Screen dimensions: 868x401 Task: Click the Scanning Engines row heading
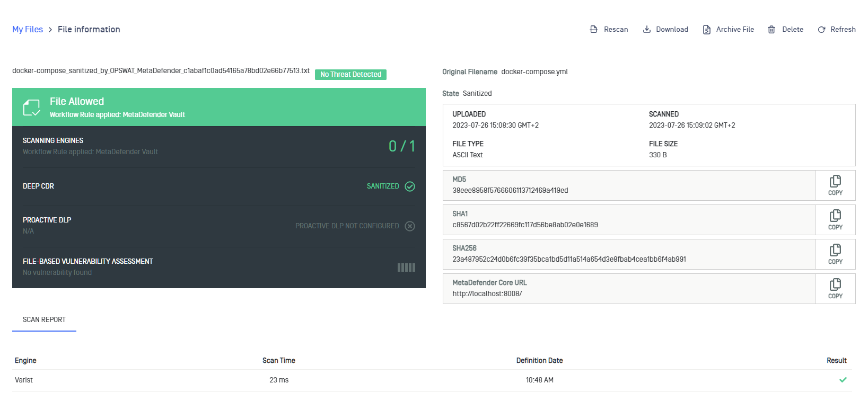coord(53,140)
